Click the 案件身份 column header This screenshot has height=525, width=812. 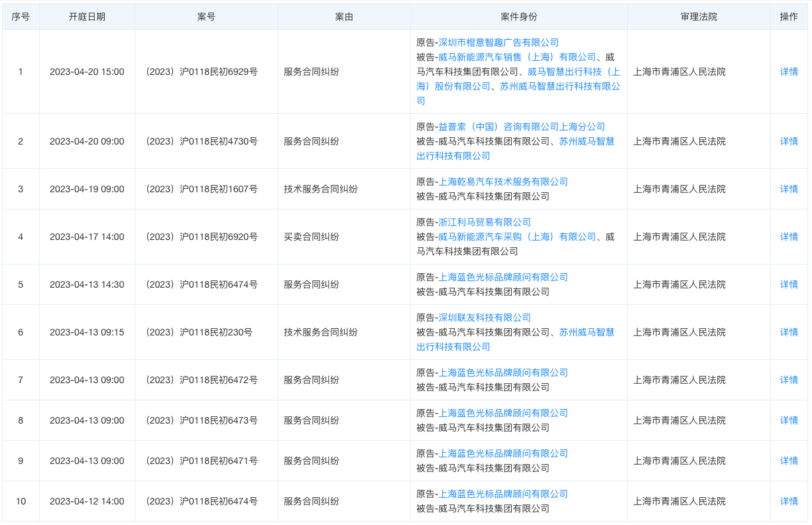coord(519,17)
